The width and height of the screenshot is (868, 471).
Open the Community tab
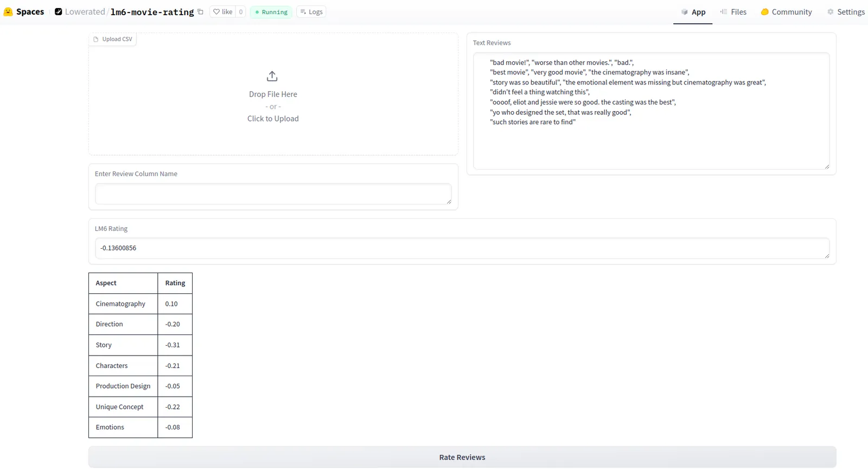pos(786,12)
